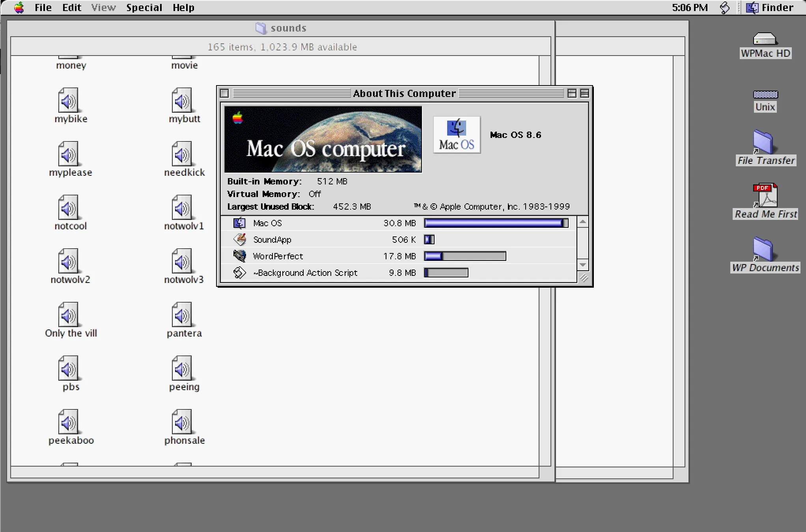This screenshot has height=532, width=806.
Task: Click the Mac OS row icon in memory list
Action: point(239,223)
